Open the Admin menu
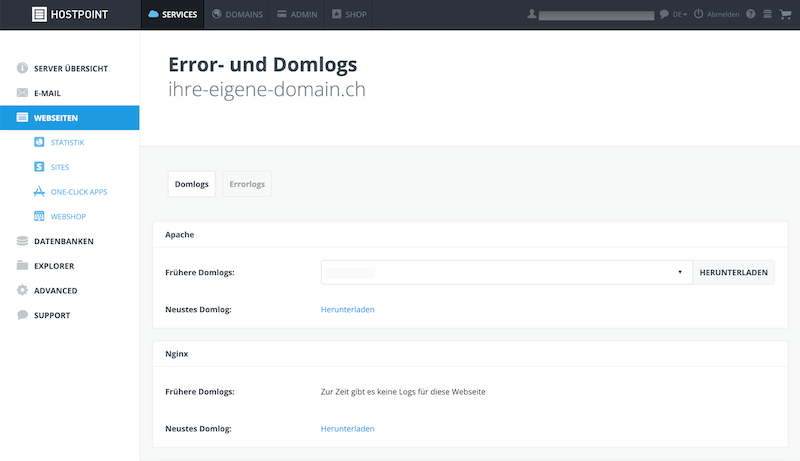 click(297, 14)
